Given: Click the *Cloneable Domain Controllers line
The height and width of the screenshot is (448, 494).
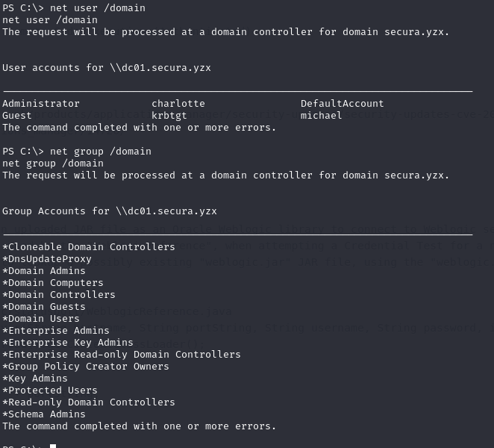Looking at the screenshot, I should pos(89,247).
